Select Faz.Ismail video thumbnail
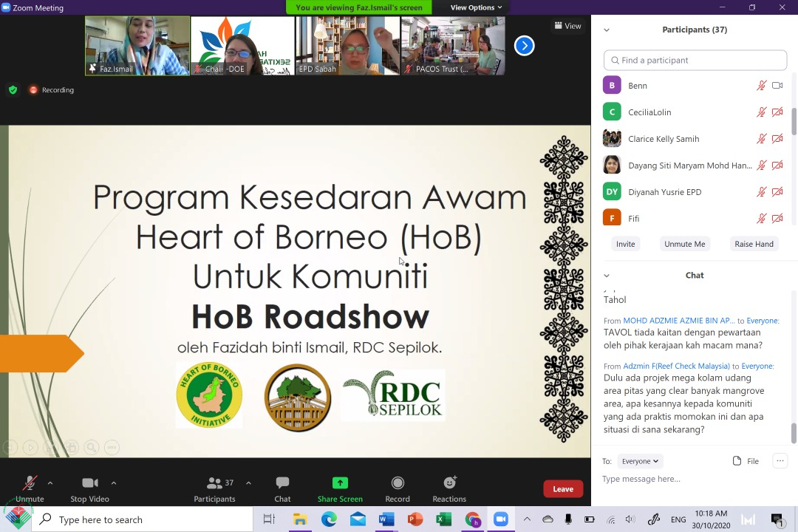The width and height of the screenshot is (798, 532). point(137,46)
